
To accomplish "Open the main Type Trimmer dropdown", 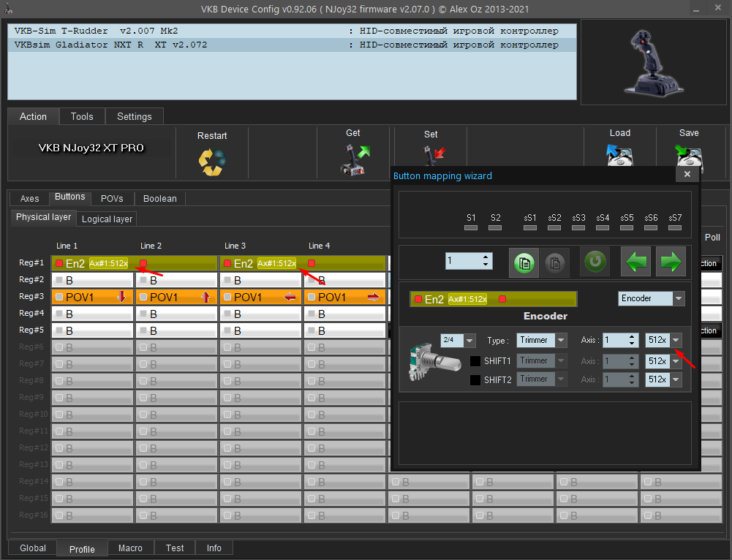I will tap(561, 340).
